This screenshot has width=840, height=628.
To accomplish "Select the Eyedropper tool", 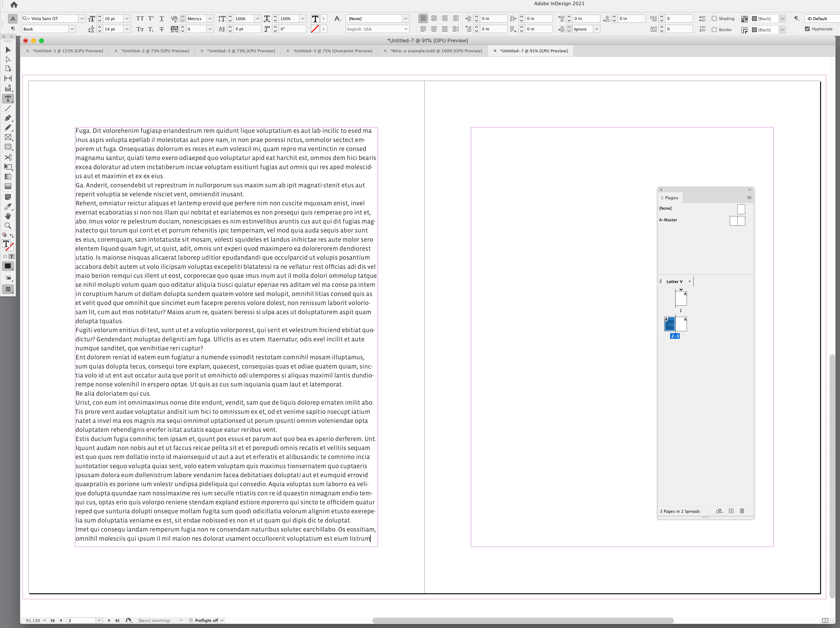I will click(8, 206).
